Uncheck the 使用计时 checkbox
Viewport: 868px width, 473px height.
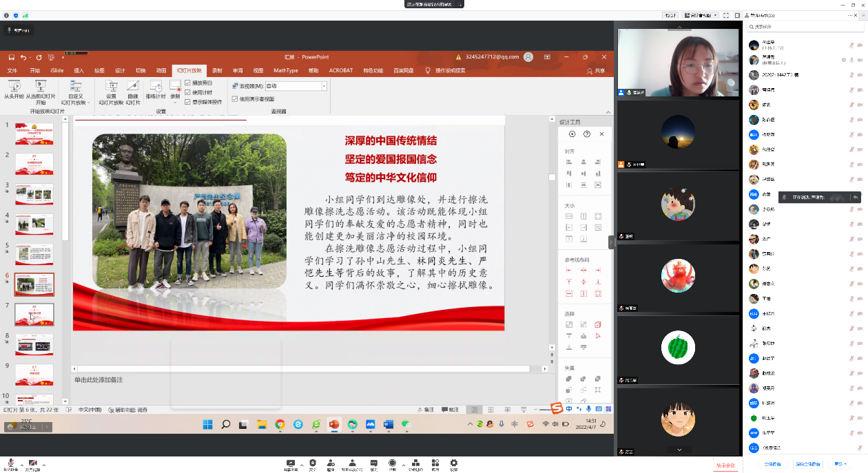click(188, 92)
